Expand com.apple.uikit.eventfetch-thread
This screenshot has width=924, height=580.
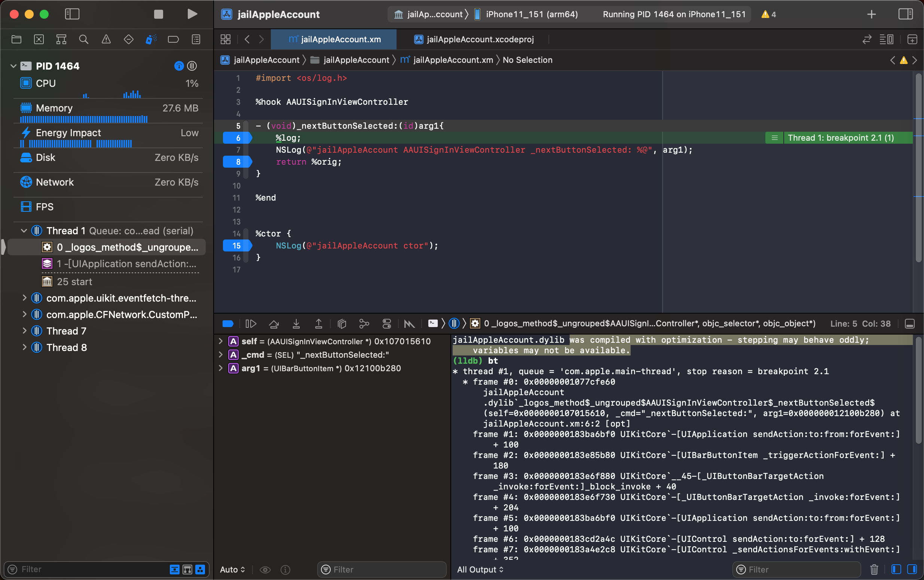tap(24, 298)
